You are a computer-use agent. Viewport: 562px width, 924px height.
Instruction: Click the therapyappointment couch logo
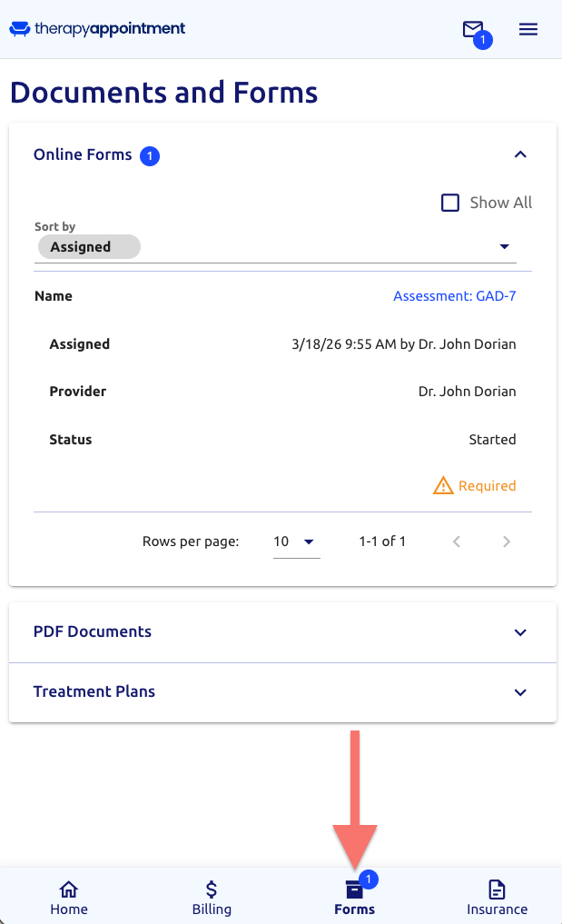[x=20, y=28]
